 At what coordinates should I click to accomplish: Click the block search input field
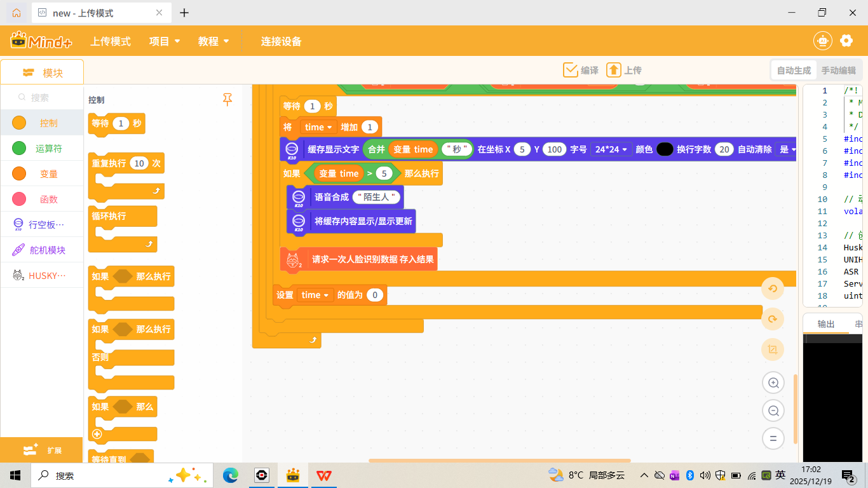41,97
